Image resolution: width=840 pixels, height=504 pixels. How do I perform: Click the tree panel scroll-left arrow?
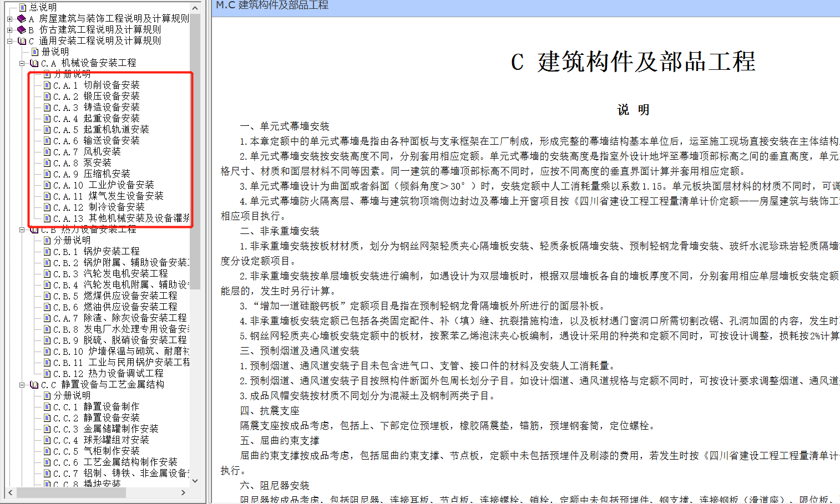[11, 492]
